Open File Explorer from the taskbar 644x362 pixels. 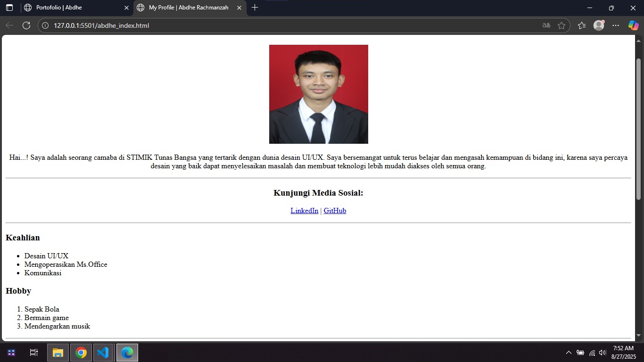tap(58, 352)
